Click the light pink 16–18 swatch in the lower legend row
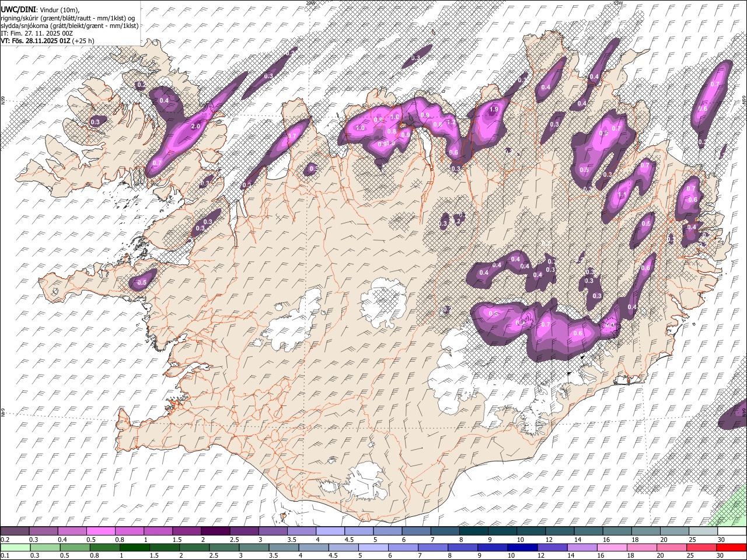Screen dimensions: 747x560 [x=611, y=547]
